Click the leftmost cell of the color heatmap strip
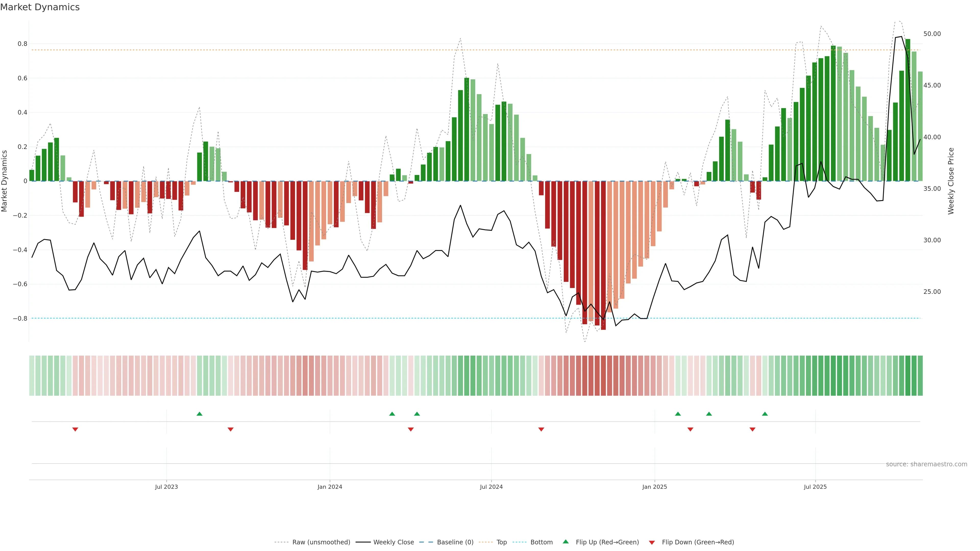 point(32,376)
